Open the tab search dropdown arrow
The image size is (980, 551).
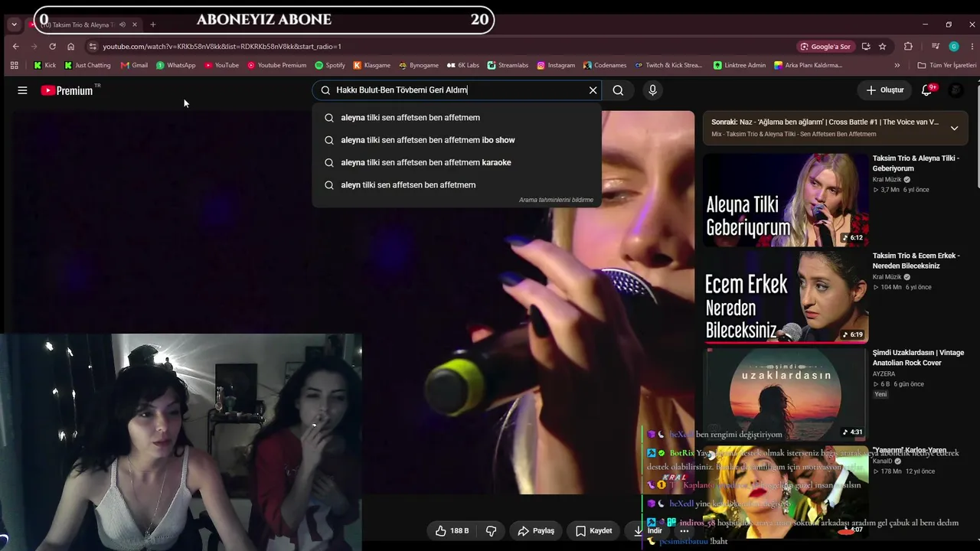tap(14, 24)
